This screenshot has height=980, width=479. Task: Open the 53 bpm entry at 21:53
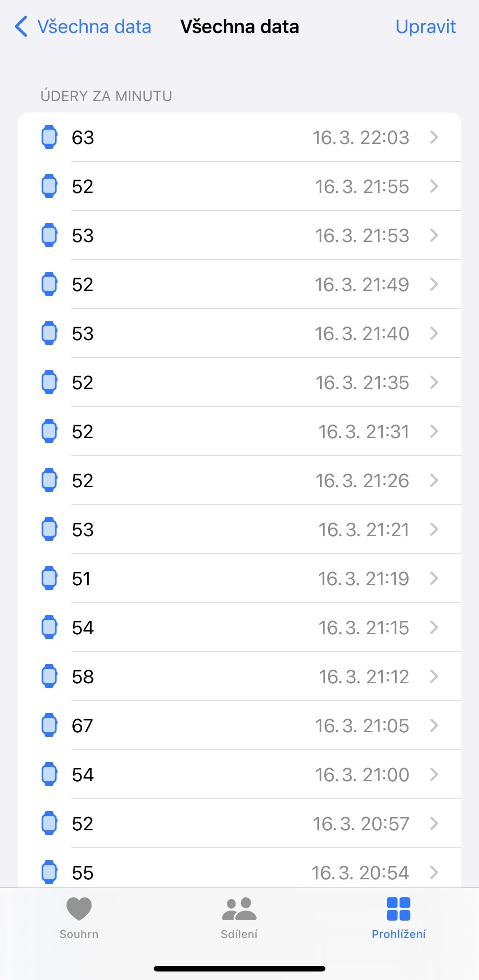pyautogui.click(x=239, y=235)
